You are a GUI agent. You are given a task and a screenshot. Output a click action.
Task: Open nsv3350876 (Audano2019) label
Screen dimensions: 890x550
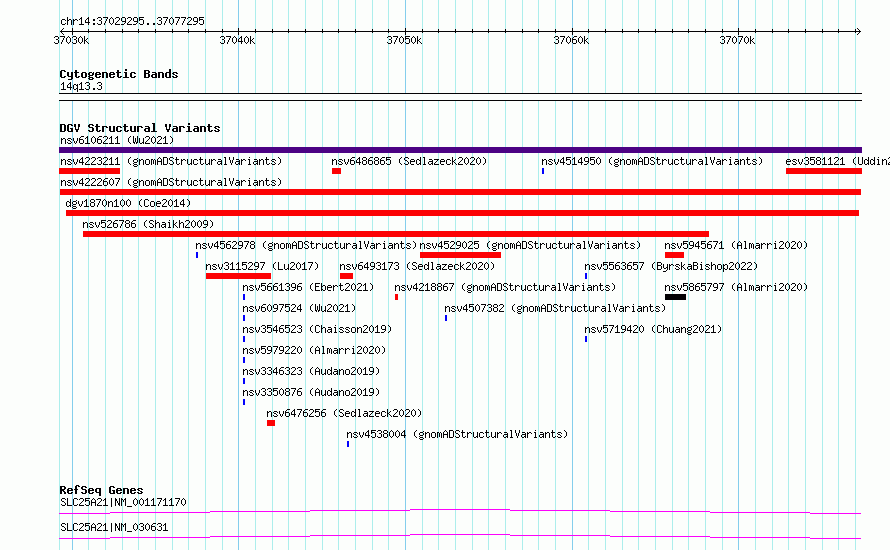click(311, 392)
